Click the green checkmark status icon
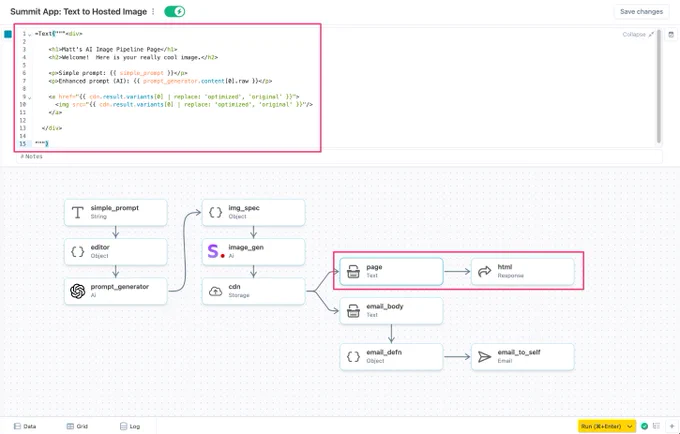Screen dimensions: 680x434 coord(644,426)
